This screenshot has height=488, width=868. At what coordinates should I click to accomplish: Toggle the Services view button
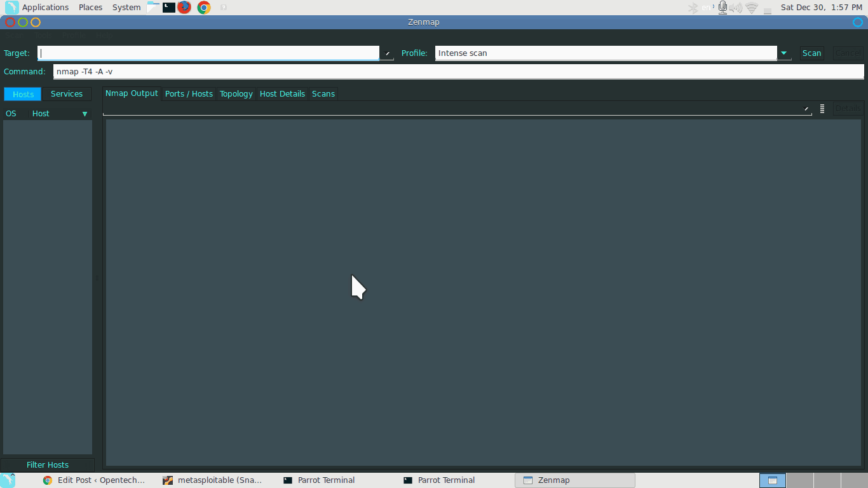(67, 94)
